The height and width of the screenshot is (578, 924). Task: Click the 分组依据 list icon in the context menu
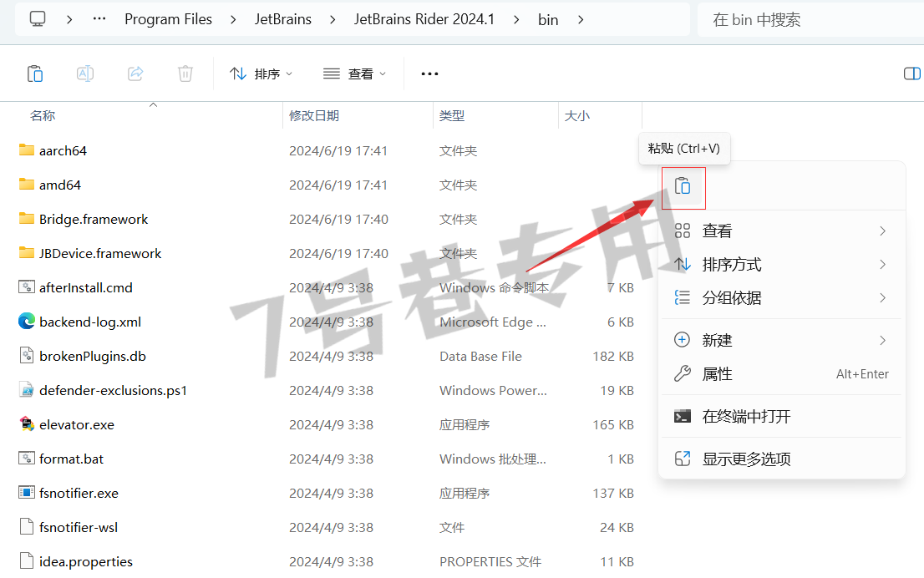coord(683,298)
